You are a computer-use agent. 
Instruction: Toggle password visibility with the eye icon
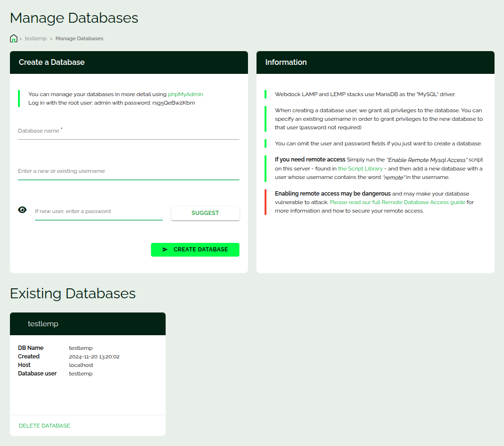(x=22, y=210)
